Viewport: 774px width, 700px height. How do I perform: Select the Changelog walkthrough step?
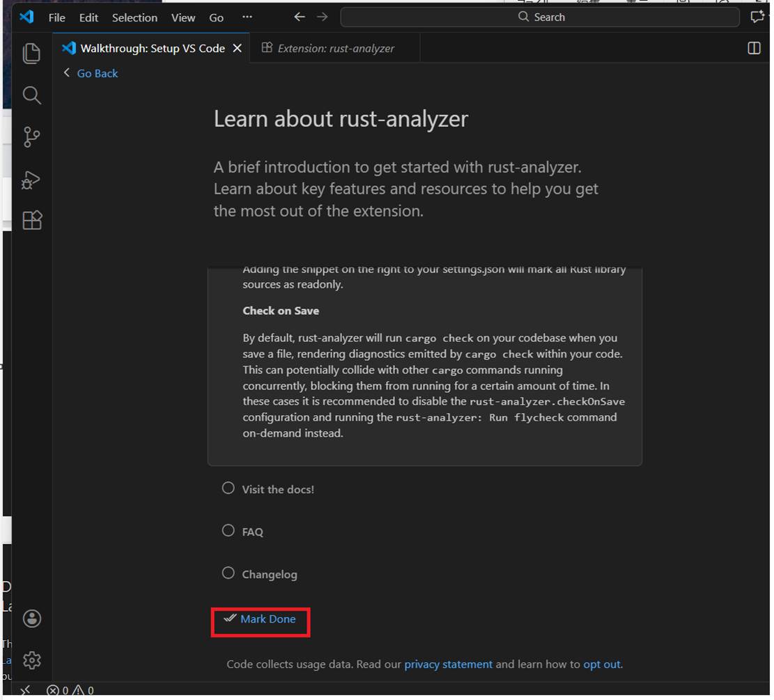click(x=269, y=575)
